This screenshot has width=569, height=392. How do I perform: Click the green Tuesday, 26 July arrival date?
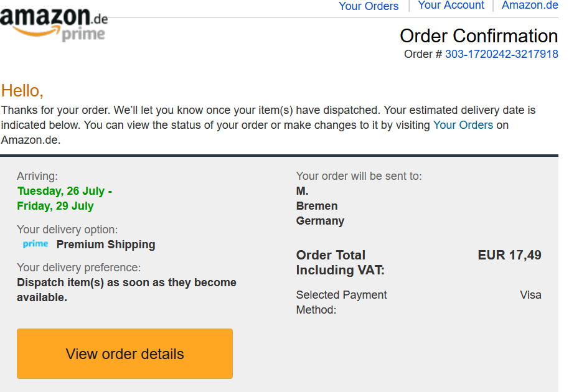tap(64, 191)
